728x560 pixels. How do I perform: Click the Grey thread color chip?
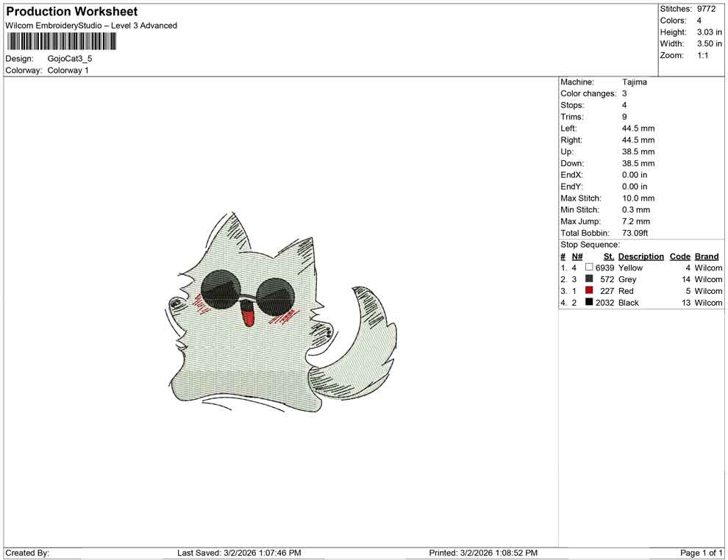pyautogui.click(x=588, y=279)
